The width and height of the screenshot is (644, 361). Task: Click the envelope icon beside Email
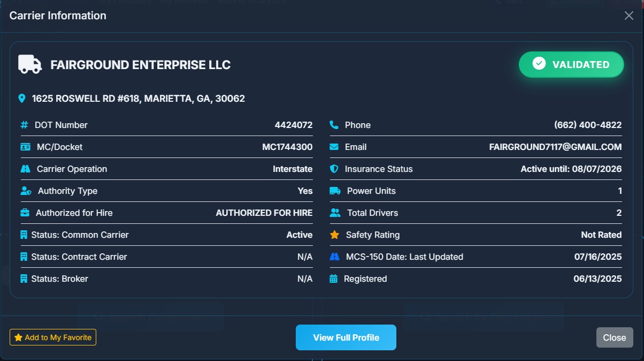pyautogui.click(x=334, y=147)
